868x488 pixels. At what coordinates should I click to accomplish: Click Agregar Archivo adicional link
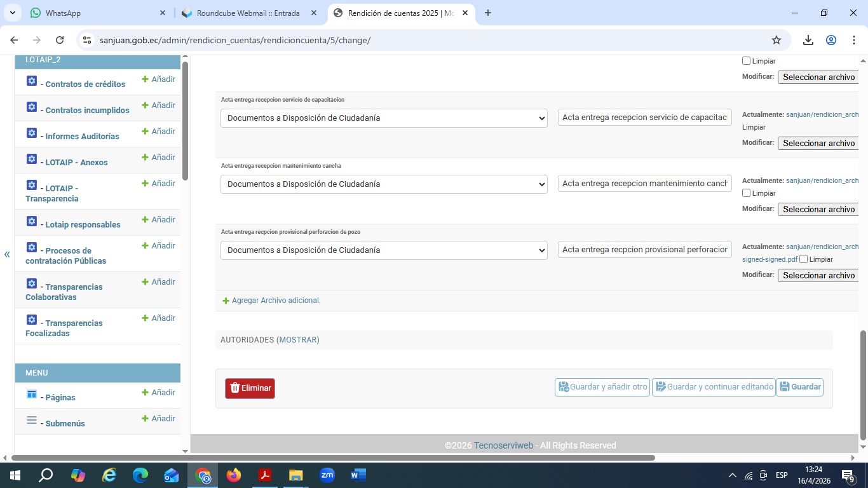275,301
